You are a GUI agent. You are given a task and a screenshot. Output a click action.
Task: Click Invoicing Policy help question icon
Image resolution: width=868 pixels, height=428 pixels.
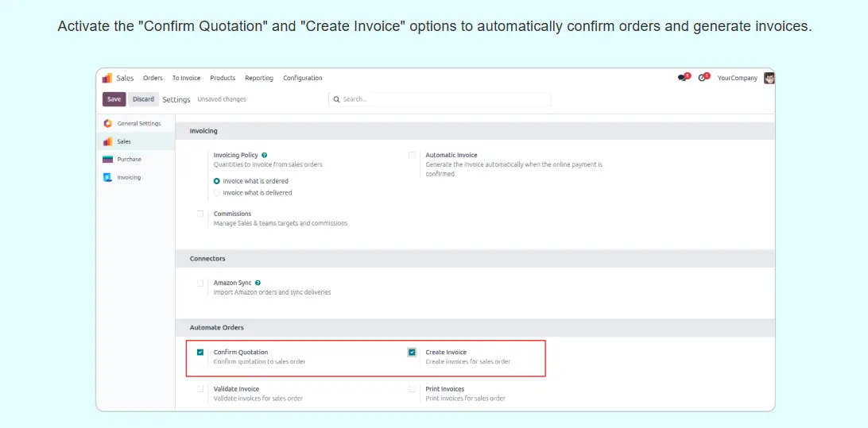265,155
